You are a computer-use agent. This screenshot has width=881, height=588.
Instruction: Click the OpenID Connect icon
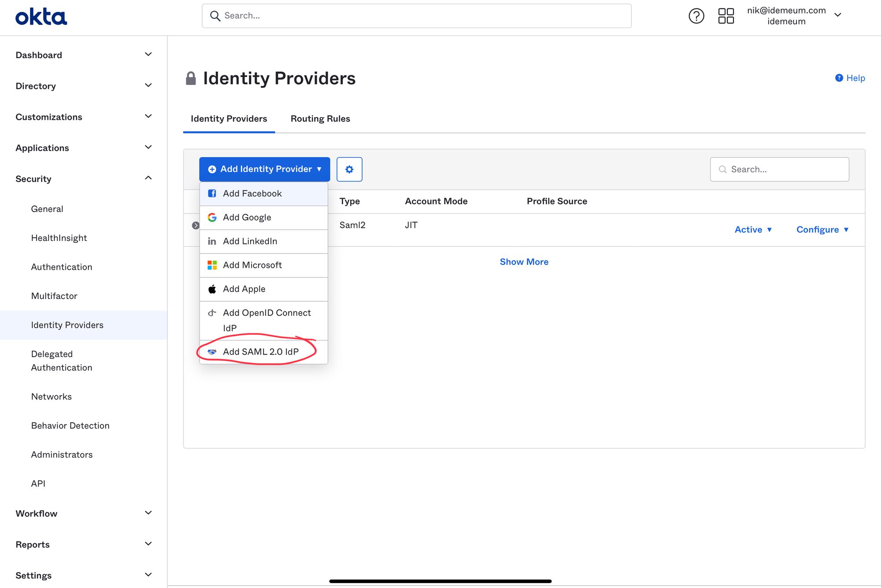212,313
